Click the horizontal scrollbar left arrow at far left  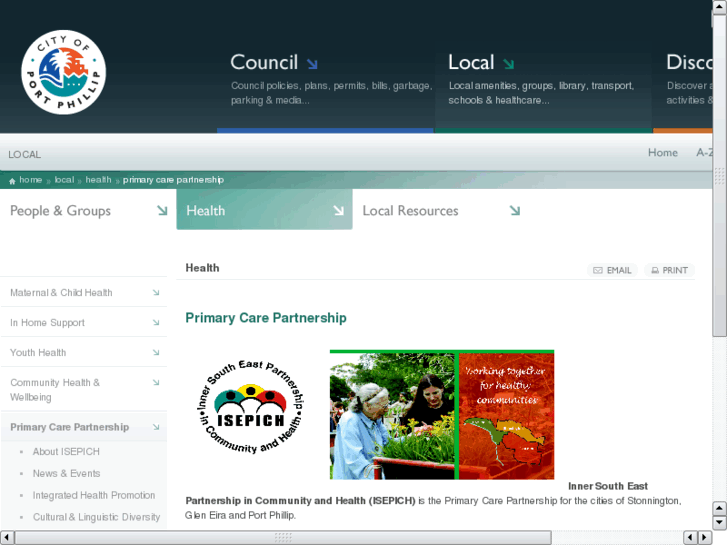pyautogui.click(x=6, y=538)
